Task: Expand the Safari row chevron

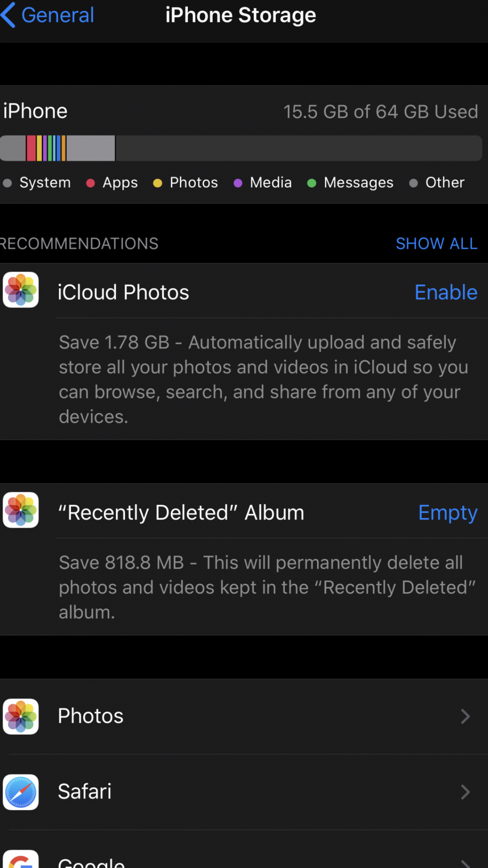Action: coord(465,792)
